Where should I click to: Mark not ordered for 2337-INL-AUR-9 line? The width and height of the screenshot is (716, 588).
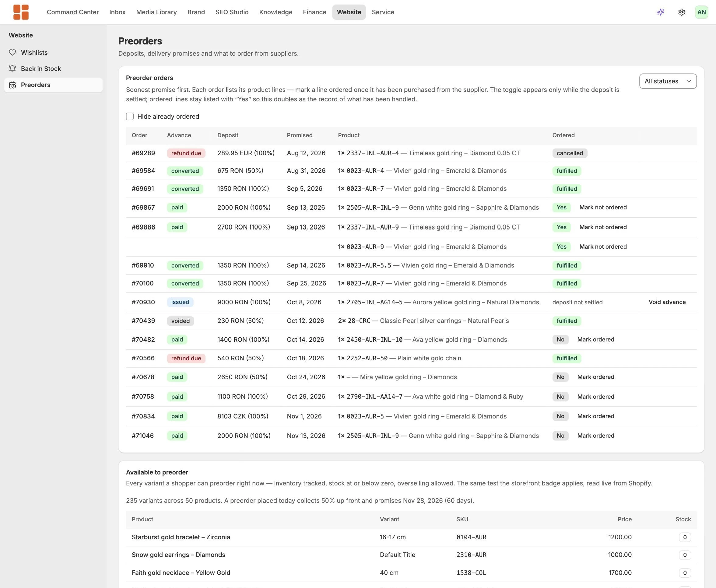click(x=603, y=227)
